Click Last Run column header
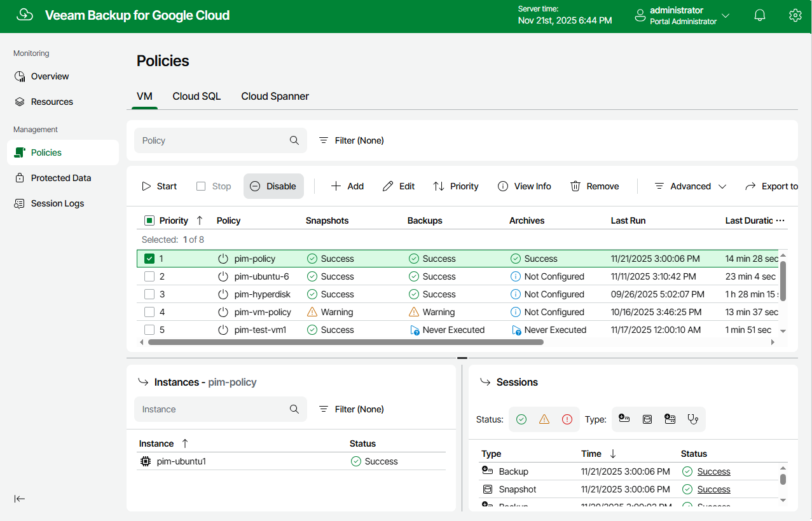Image resolution: width=812 pixels, height=521 pixels. [628, 220]
